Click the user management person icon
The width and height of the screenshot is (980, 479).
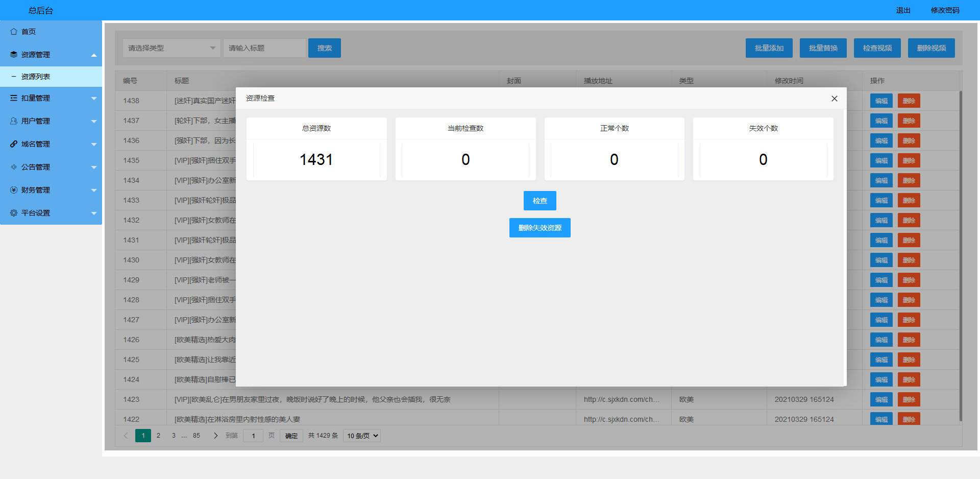[14, 121]
